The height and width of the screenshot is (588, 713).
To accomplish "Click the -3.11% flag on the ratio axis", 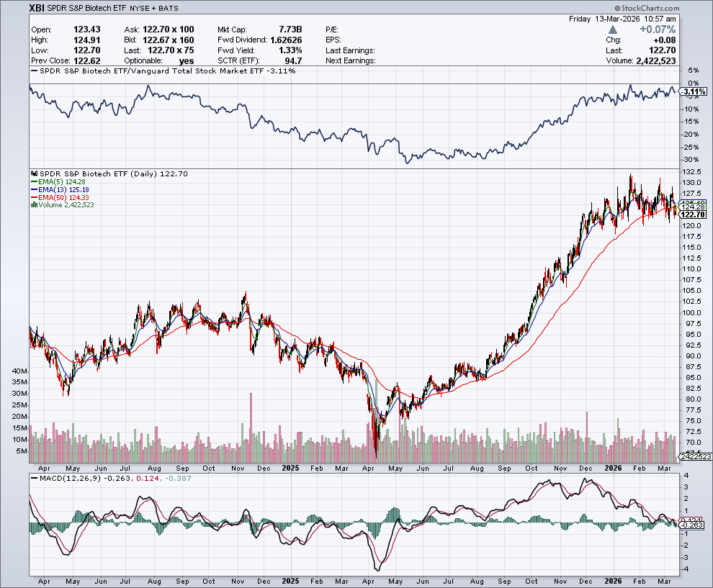I will pos(694,92).
